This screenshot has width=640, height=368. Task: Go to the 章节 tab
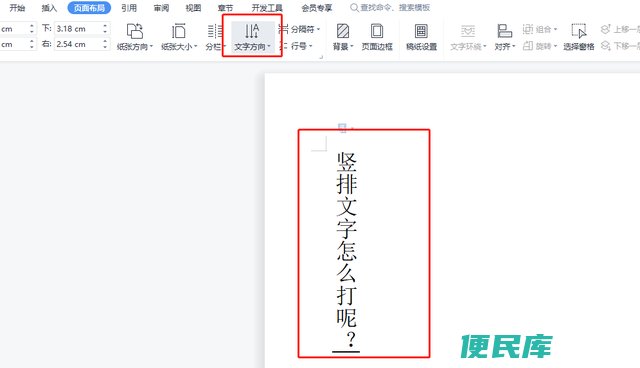(x=225, y=8)
